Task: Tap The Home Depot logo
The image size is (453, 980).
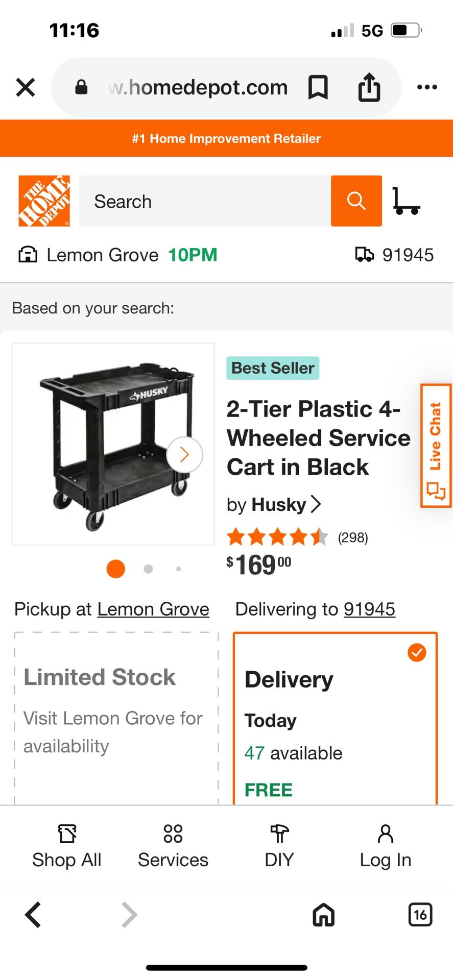Action: tap(44, 201)
